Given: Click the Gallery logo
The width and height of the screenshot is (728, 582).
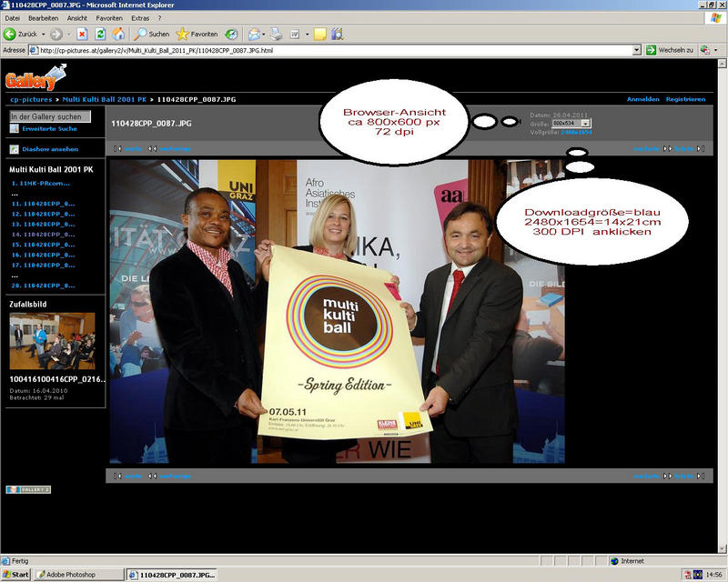Looking at the screenshot, I should [x=23, y=79].
